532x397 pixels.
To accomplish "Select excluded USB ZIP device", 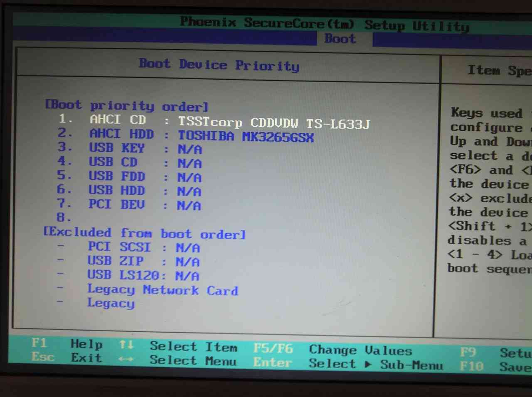I will click(128, 261).
